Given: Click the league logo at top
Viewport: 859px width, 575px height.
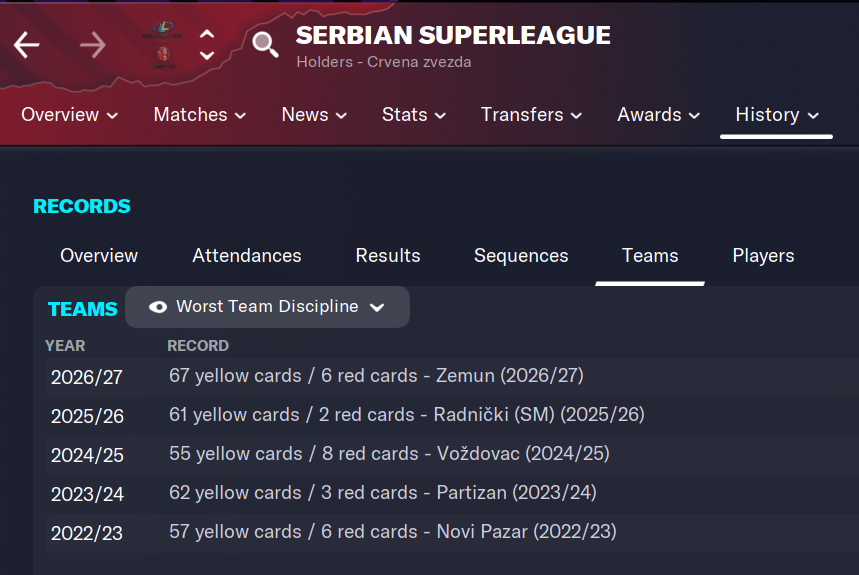Looking at the screenshot, I should click(162, 29).
